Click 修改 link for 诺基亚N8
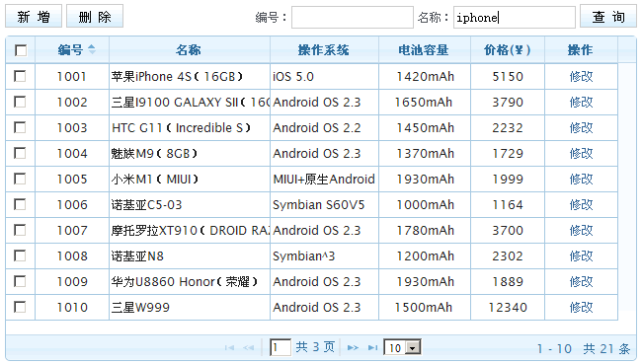This screenshot has width=642, height=364. tap(581, 256)
